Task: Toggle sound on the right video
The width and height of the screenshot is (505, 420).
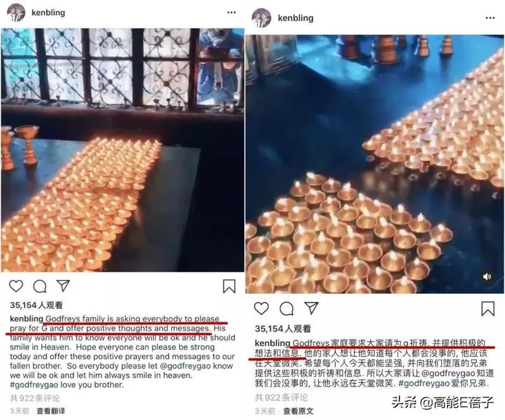Action: [x=487, y=277]
